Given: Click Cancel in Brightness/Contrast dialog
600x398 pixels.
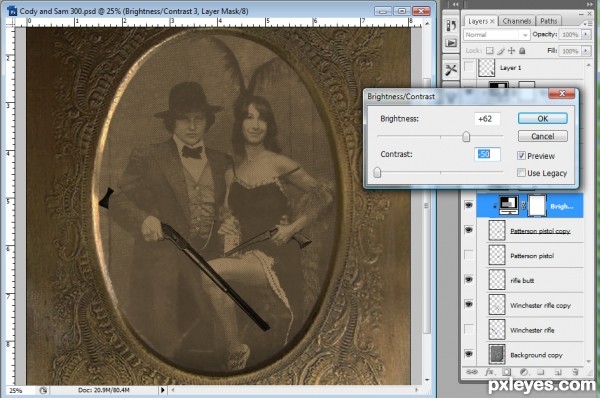Looking at the screenshot, I should pyautogui.click(x=543, y=136).
